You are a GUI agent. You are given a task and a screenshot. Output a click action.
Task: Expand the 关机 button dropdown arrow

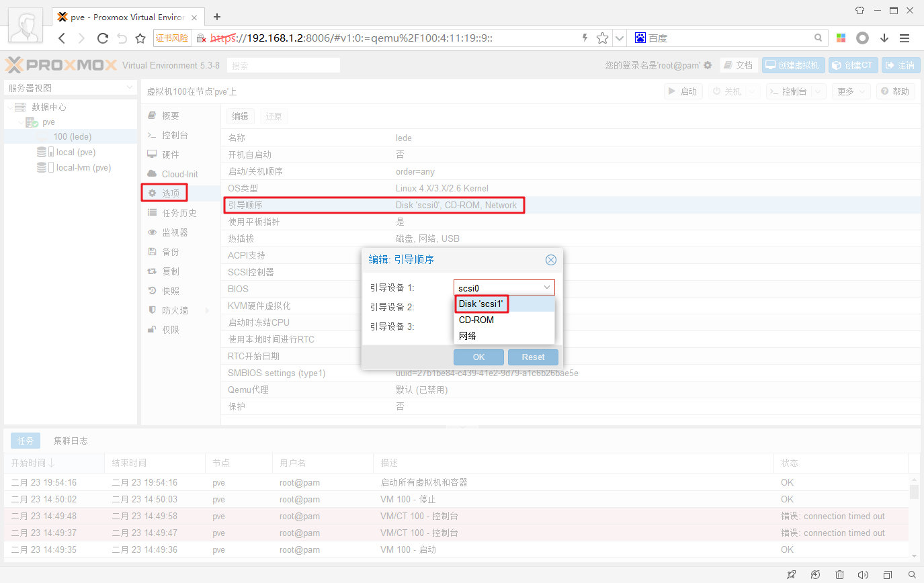point(752,91)
